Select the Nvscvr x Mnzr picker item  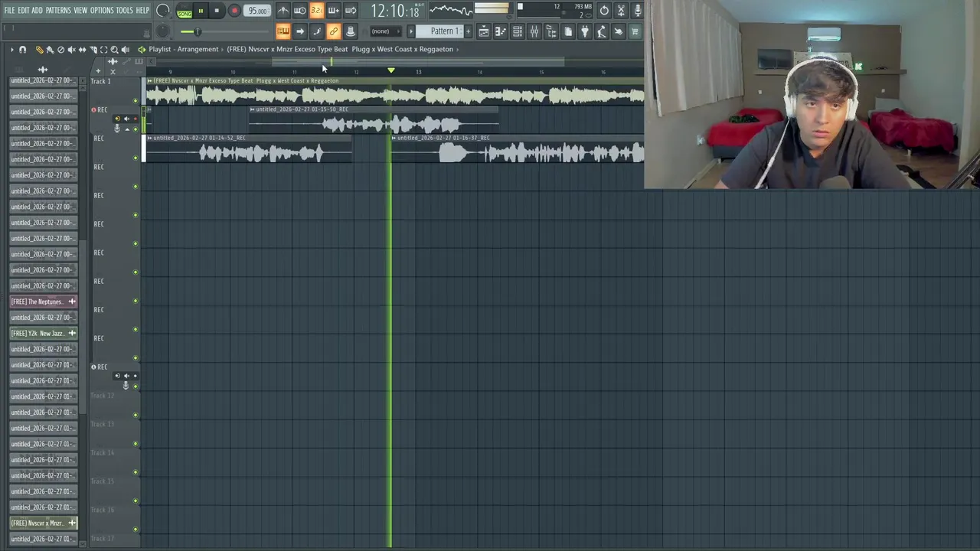pyautogui.click(x=43, y=523)
